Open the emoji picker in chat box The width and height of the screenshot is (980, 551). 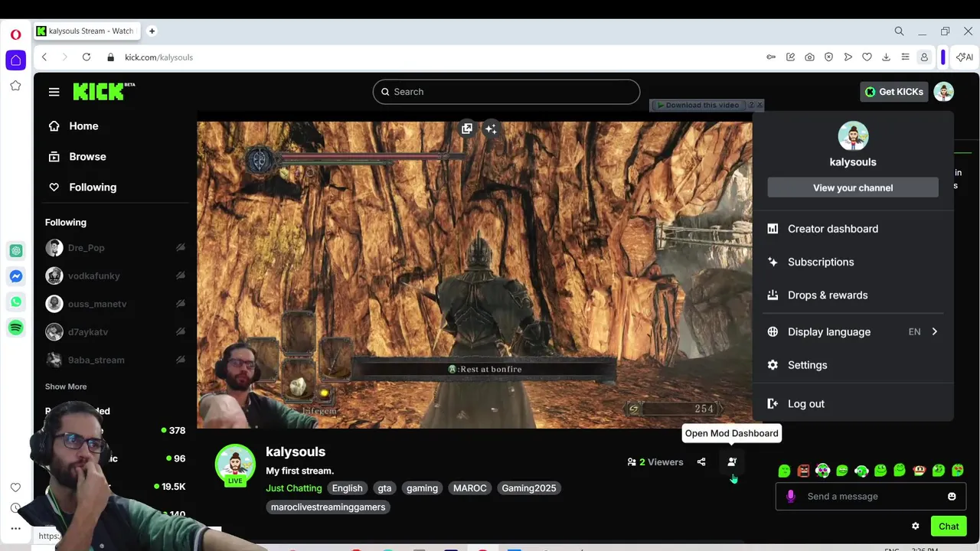click(x=952, y=496)
